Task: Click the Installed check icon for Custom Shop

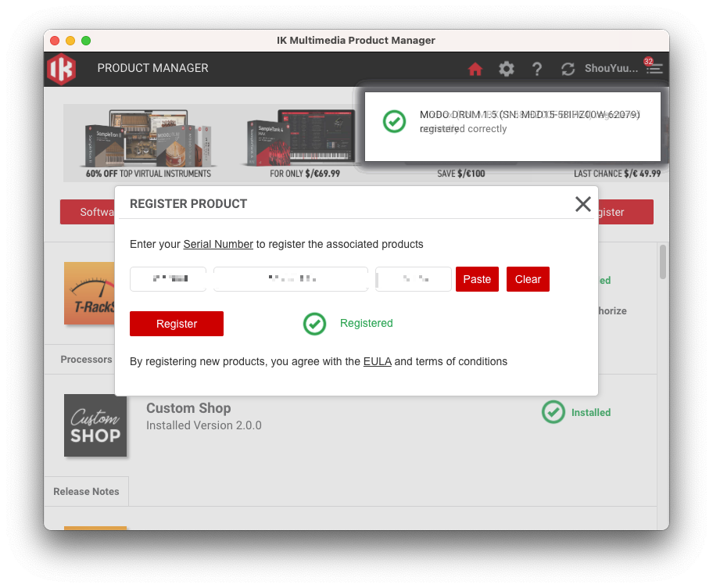Action: tap(553, 412)
